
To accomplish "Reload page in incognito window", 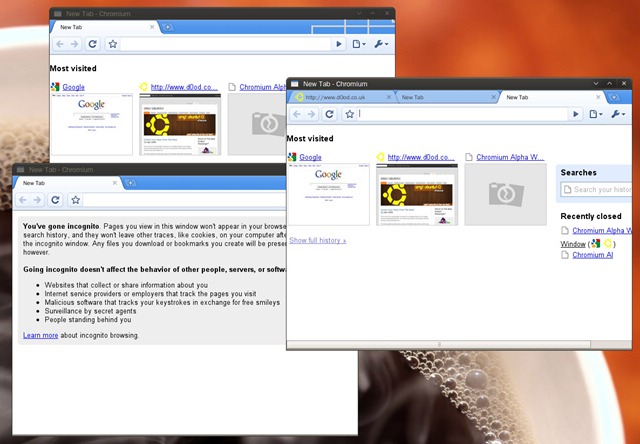I will (x=56, y=200).
